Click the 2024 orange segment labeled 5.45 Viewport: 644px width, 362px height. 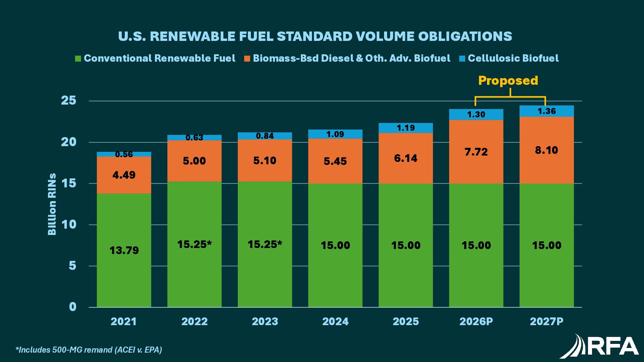point(335,161)
